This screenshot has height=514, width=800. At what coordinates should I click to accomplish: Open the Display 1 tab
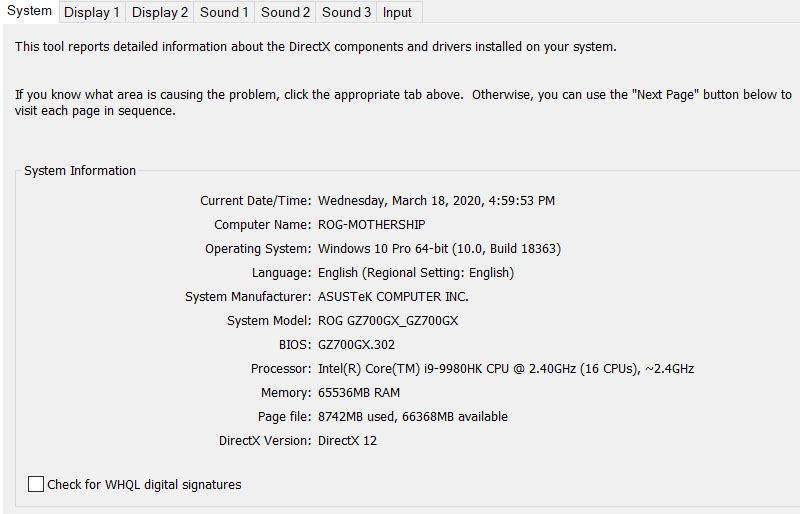tap(91, 12)
